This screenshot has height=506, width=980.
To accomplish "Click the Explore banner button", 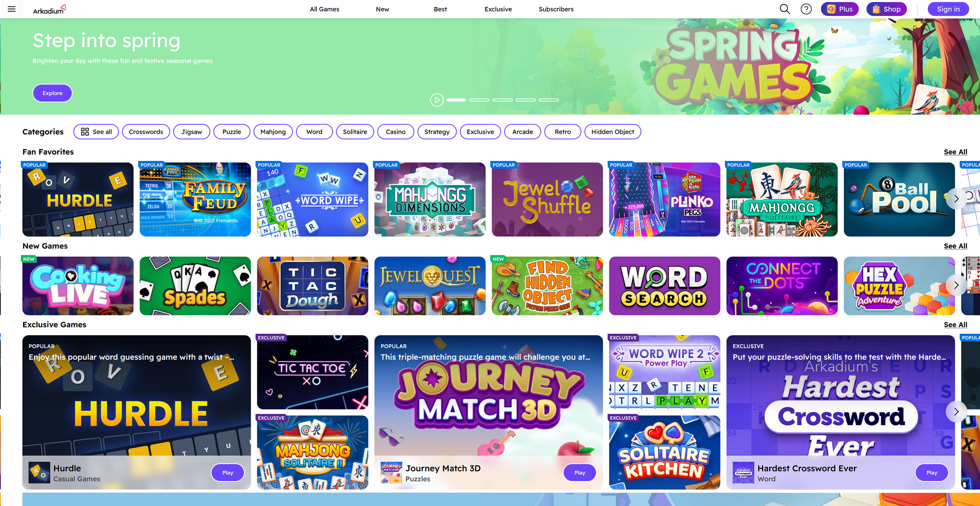I will (x=53, y=93).
